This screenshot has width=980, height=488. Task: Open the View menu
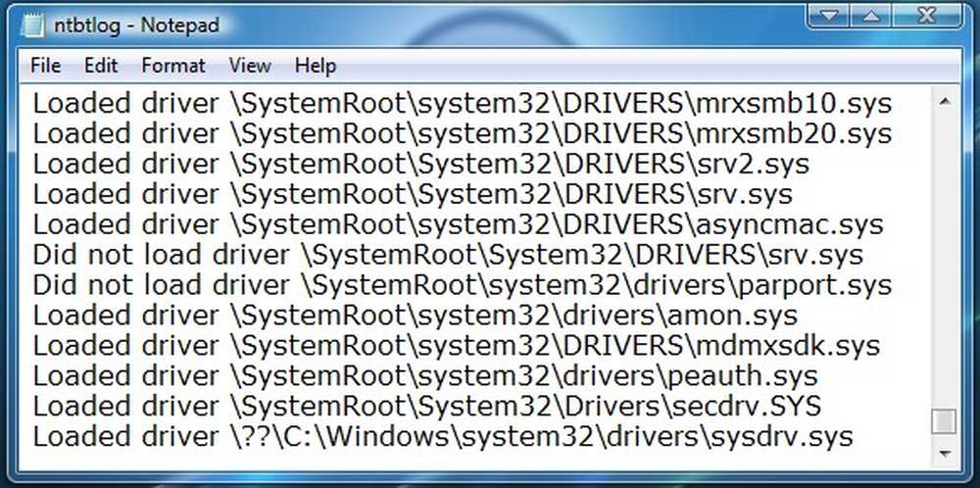[250, 67]
